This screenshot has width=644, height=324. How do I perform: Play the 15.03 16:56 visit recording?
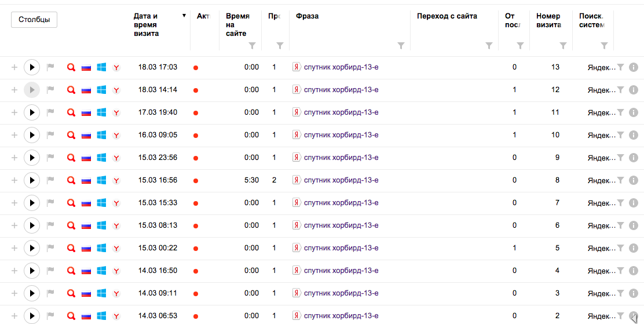32,180
